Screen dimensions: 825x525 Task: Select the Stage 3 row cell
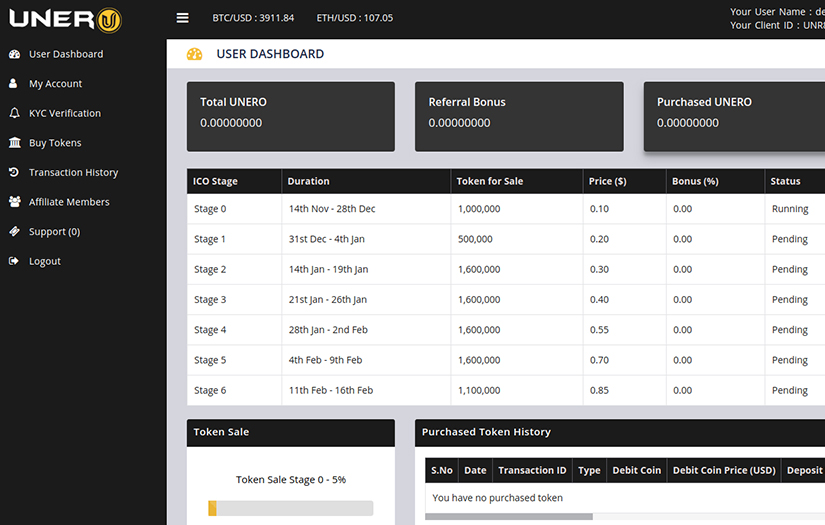234,299
